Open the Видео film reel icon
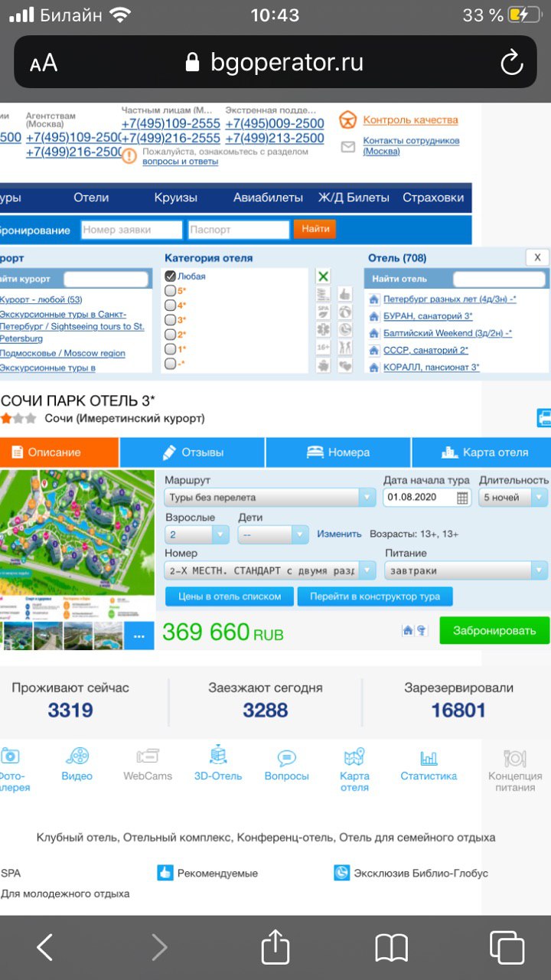This screenshot has width=551, height=980. click(77, 757)
